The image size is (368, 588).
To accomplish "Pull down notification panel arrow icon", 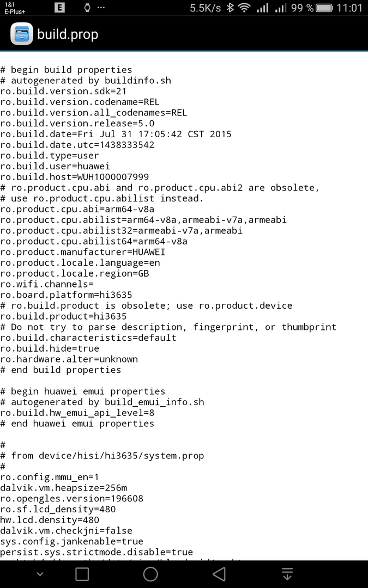I will coord(287,574).
